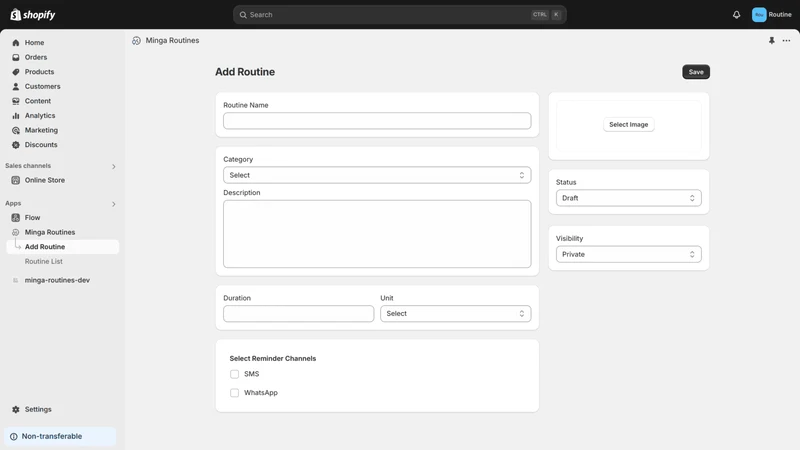800x450 pixels.
Task: Click the Shopify logo
Action: coord(33,15)
